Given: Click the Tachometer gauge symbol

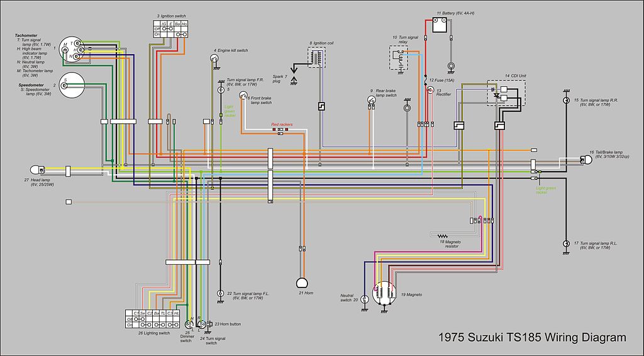Looking at the screenshot, I should click(72, 49).
